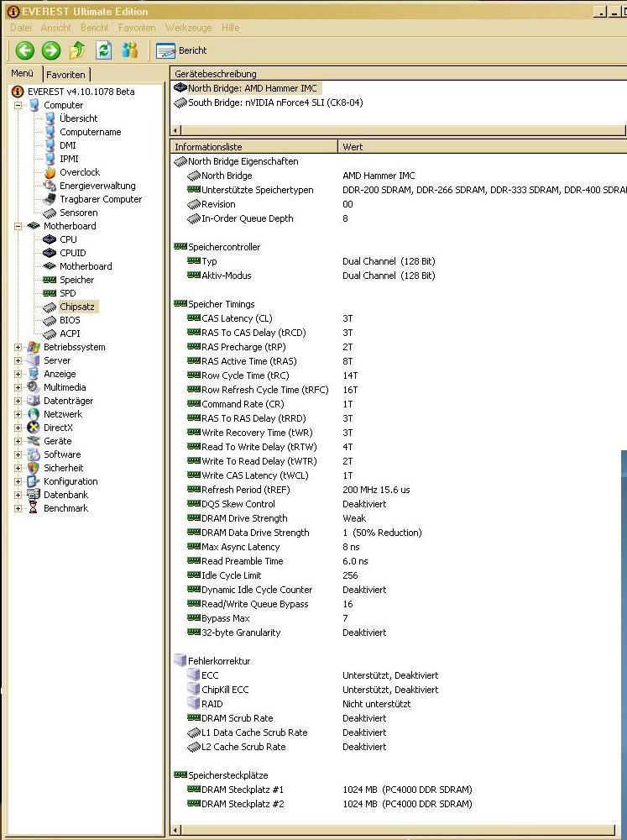This screenshot has width=627, height=840.
Task: Open the Hilfe menu
Action: (230, 28)
